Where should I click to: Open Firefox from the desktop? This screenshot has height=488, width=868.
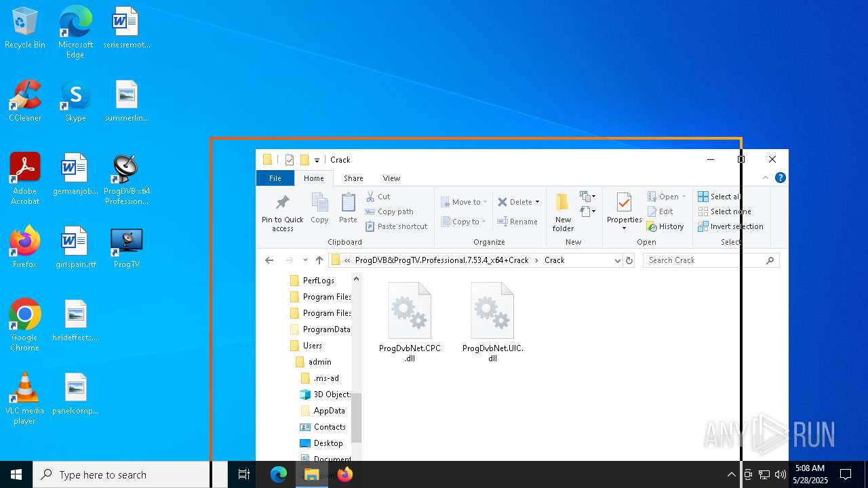click(x=25, y=247)
